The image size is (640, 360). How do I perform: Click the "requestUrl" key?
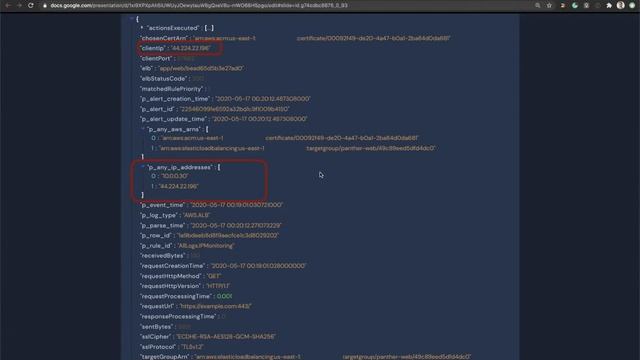point(157,306)
